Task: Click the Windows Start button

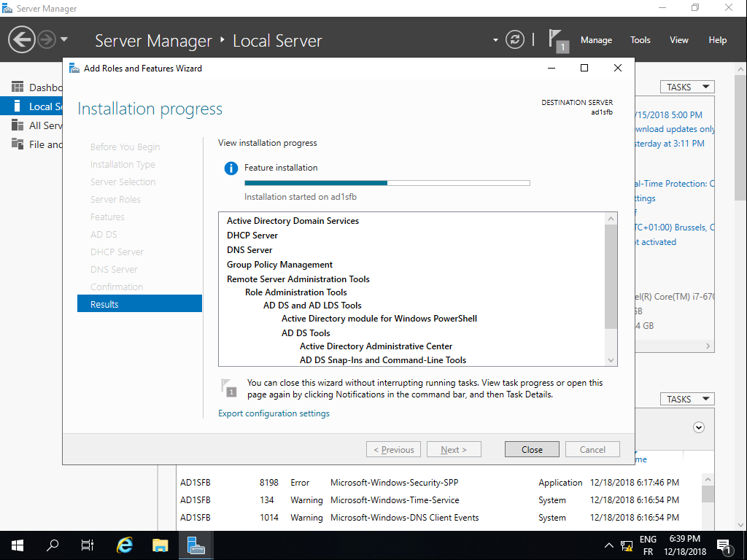Action: coord(18,545)
